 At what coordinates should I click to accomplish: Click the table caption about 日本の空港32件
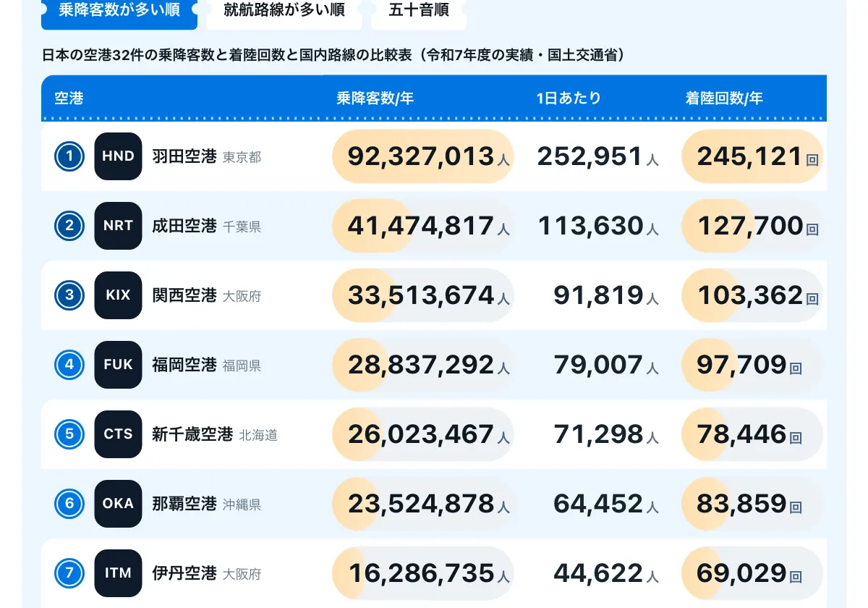tap(333, 55)
